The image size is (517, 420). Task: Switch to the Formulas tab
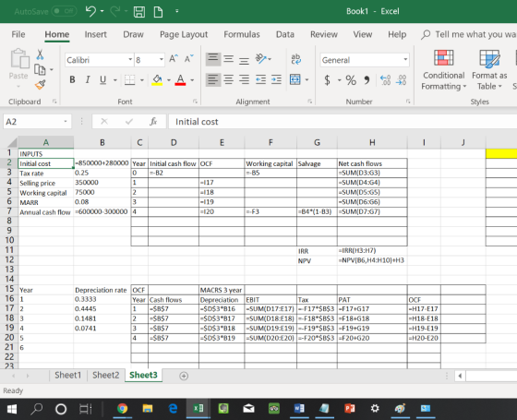242,34
